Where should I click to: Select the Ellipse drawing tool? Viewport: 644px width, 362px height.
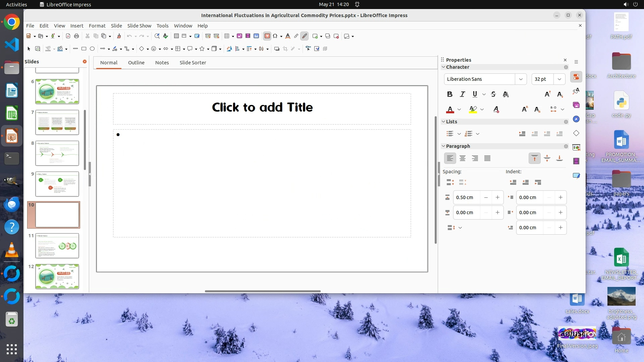tap(92, 49)
